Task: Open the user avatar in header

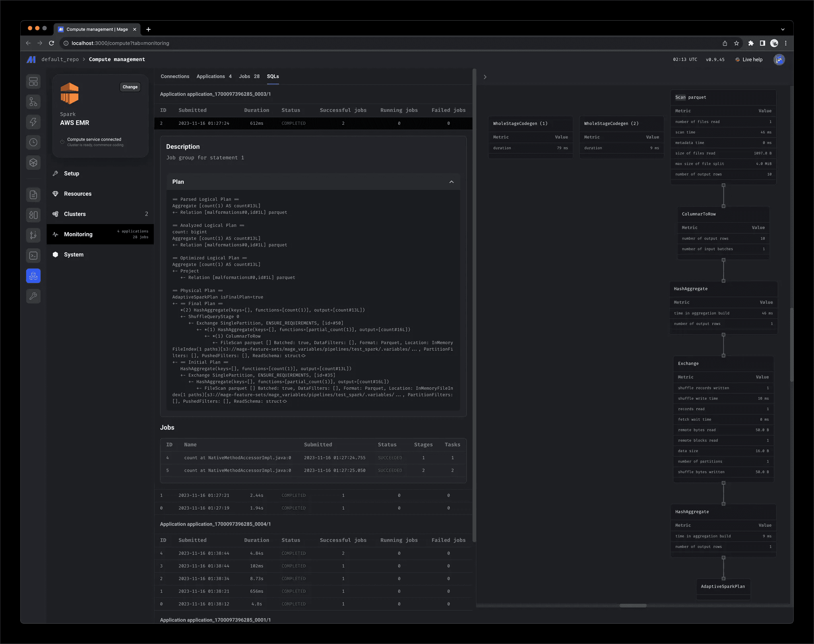Action: [779, 60]
